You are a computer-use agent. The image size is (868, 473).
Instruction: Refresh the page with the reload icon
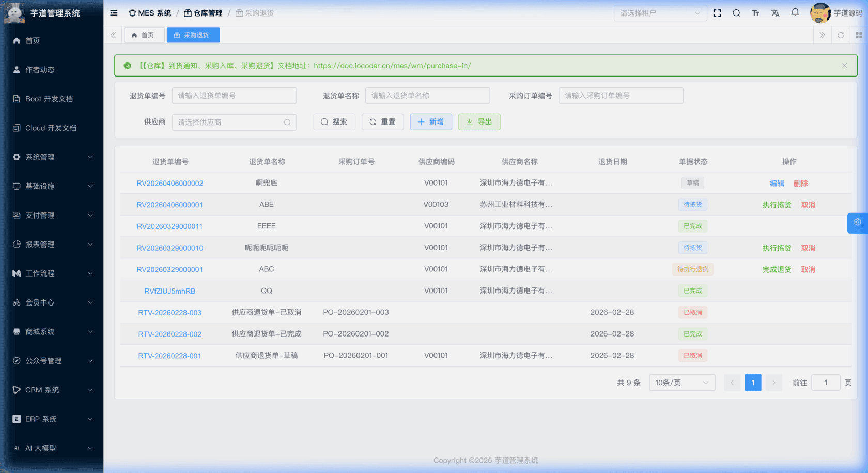click(841, 35)
